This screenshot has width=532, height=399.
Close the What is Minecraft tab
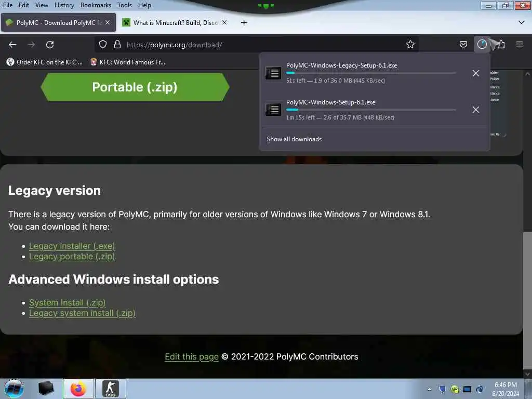coord(224,22)
